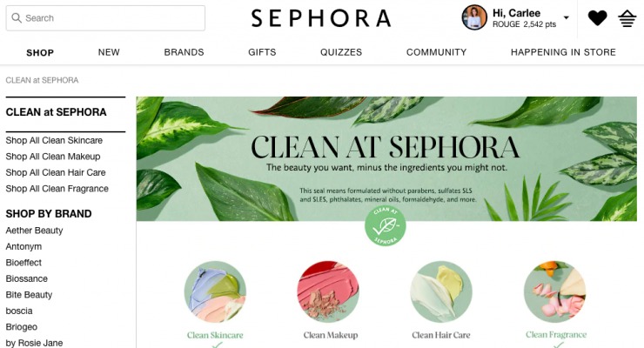Open the Clean Skincare circle image
The width and height of the screenshot is (644, 348).
[x=215, y=291]
